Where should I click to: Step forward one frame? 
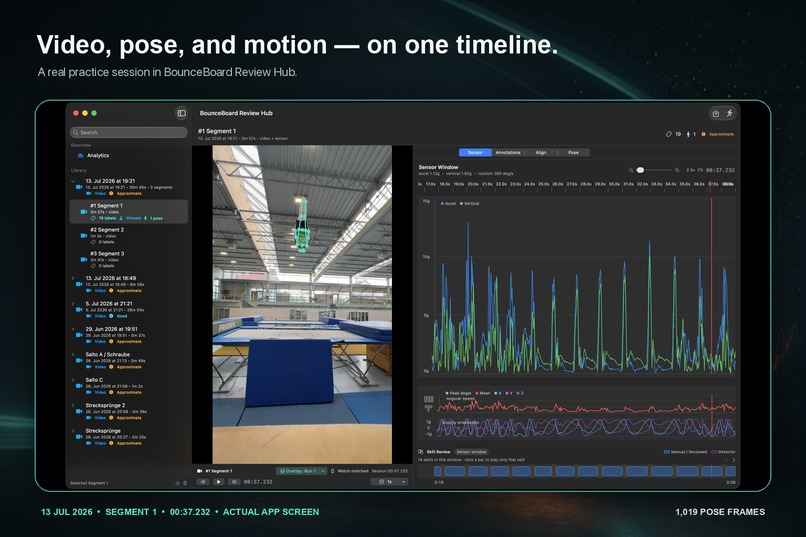coord(234,482)
